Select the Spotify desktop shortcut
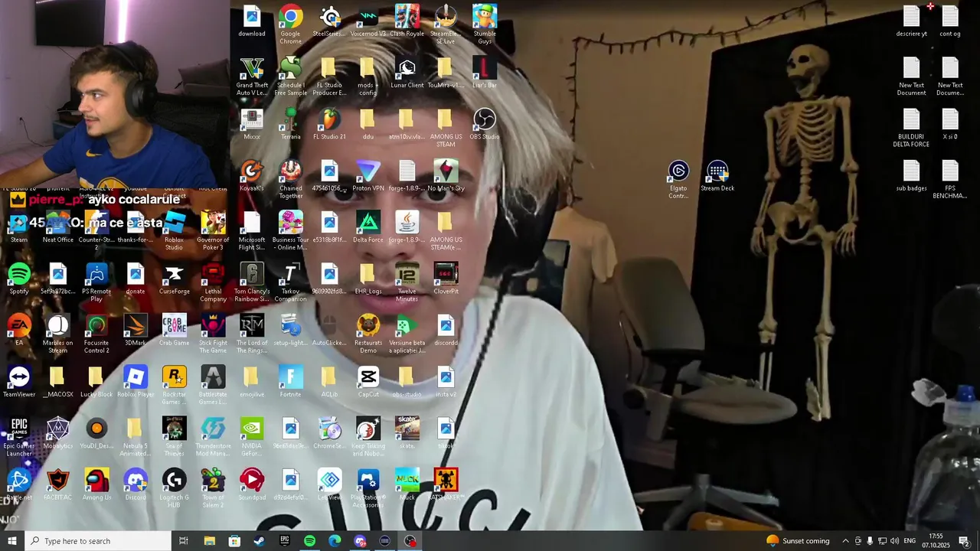Image resolution: width=980 pixels, height=551 pixels. (19, 278)
